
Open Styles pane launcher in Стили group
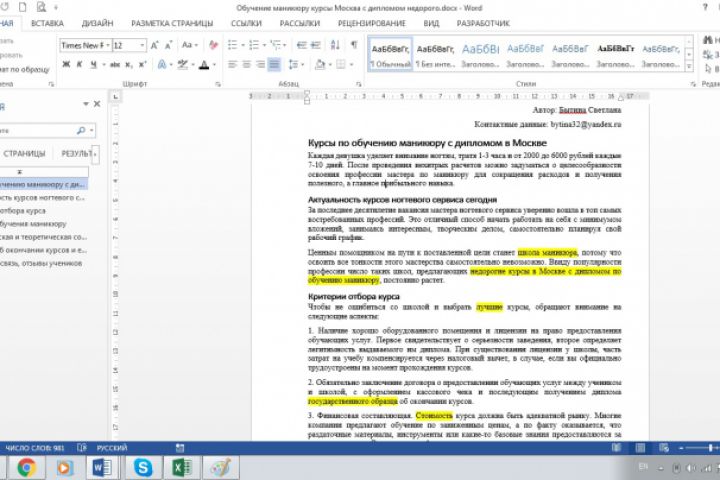[692, 84]
